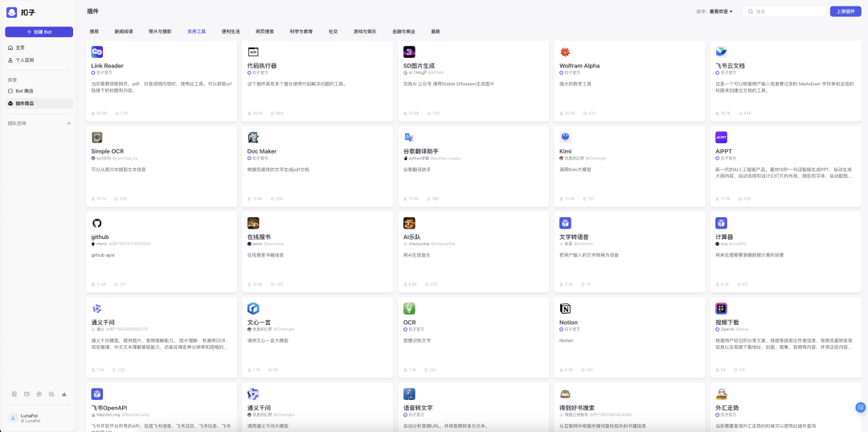Screen dimensions: 868x432
Task: Expand the 最受欢迎 sort dropdown
Action: pyautogui.click(x=722, y=11)
